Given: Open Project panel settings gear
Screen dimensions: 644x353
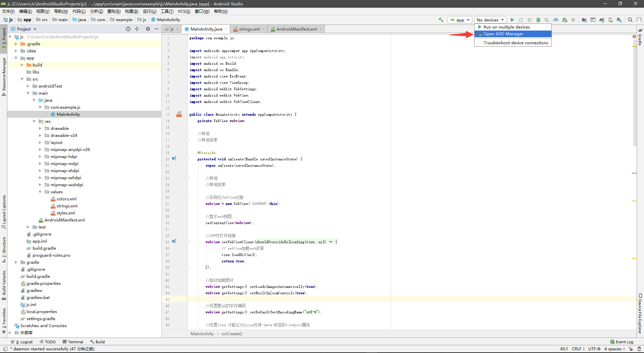Looking at the screenshot, I should [x=148, y=29].
